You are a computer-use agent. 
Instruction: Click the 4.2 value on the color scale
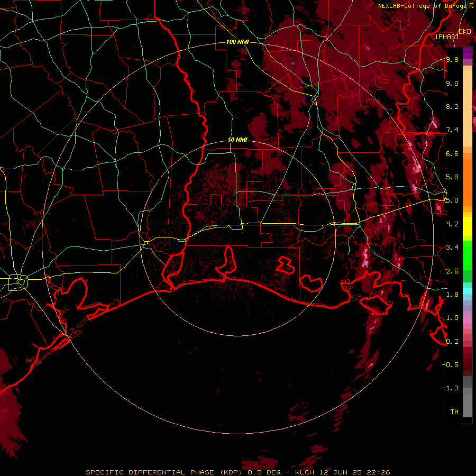pos(452,224)
